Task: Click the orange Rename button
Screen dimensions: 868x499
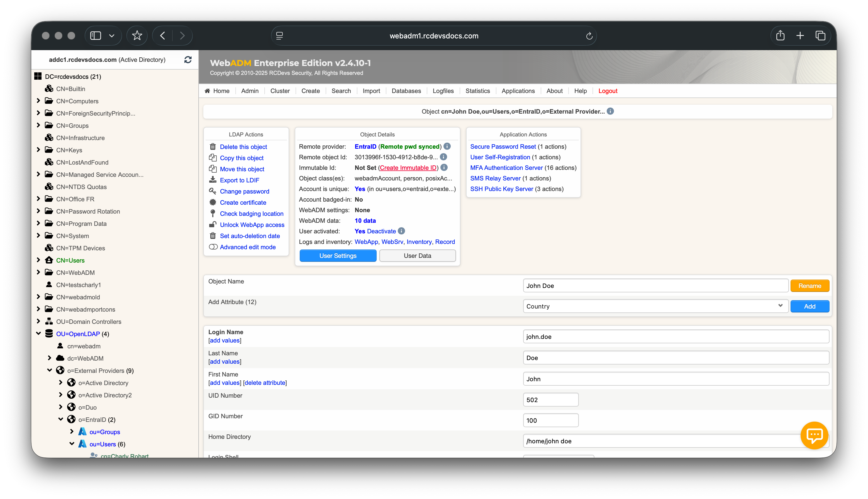Action: pos(810,286)
